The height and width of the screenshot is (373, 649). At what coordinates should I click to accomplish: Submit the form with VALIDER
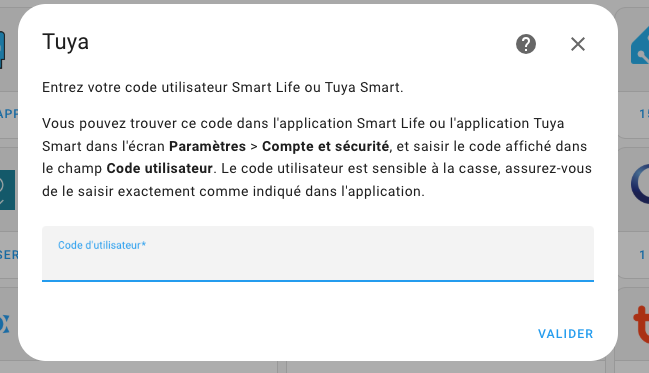(565, 334)
